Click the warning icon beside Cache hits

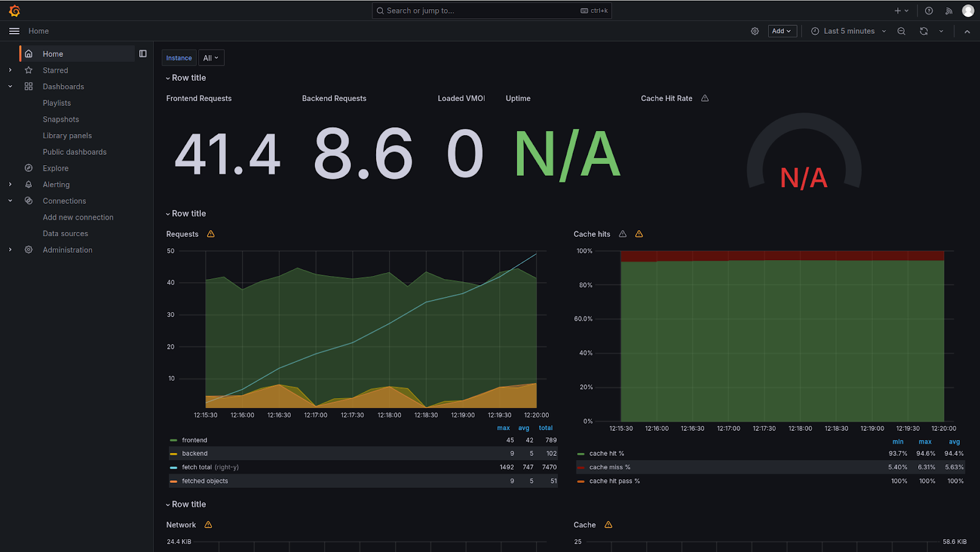coord(622,234)
